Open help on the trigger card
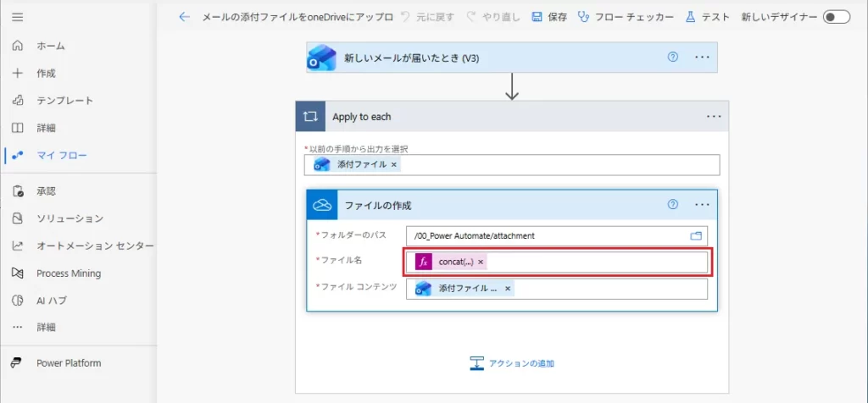Image resolution: width=868 pixels, height=403 pixels. click(673, 57)
